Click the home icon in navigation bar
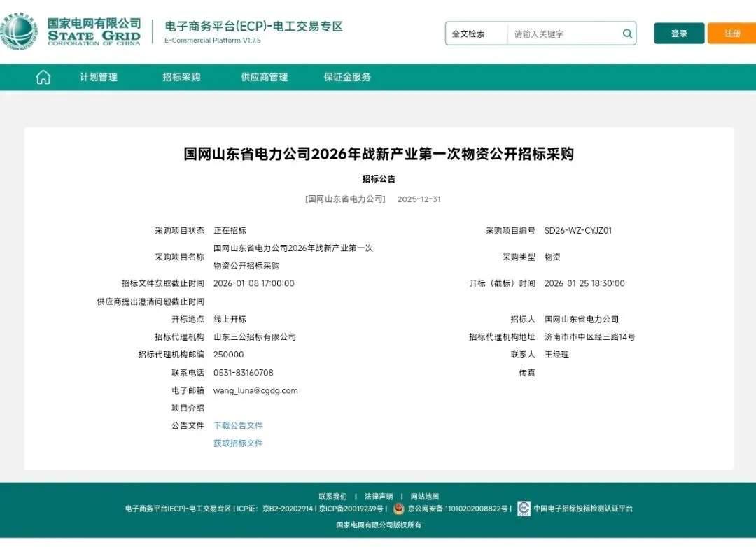 point(43,77)
